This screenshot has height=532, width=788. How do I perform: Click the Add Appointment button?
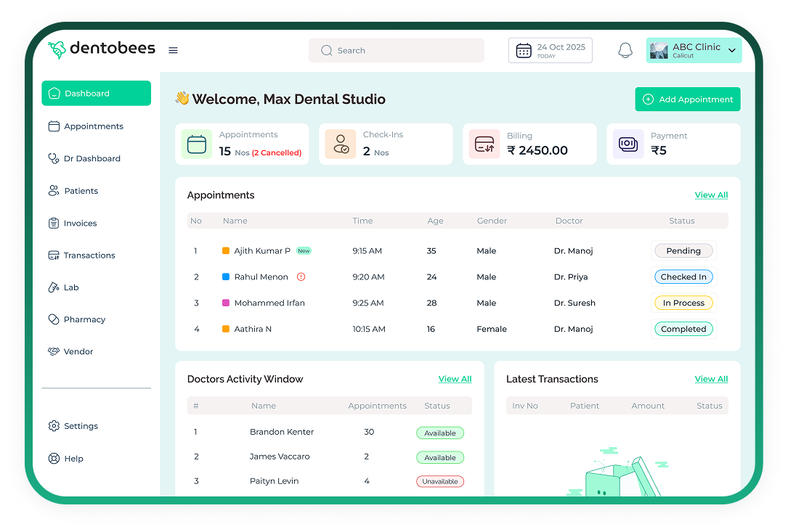[x=687, y=99]
